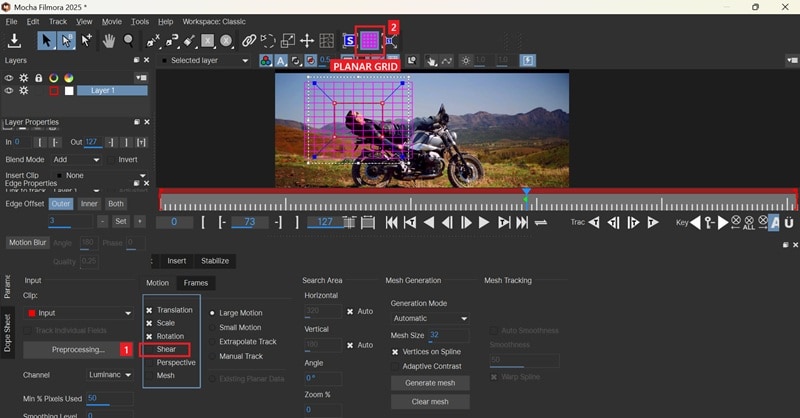Click the RGB channels view icon
800x418 pixels.
265,61
